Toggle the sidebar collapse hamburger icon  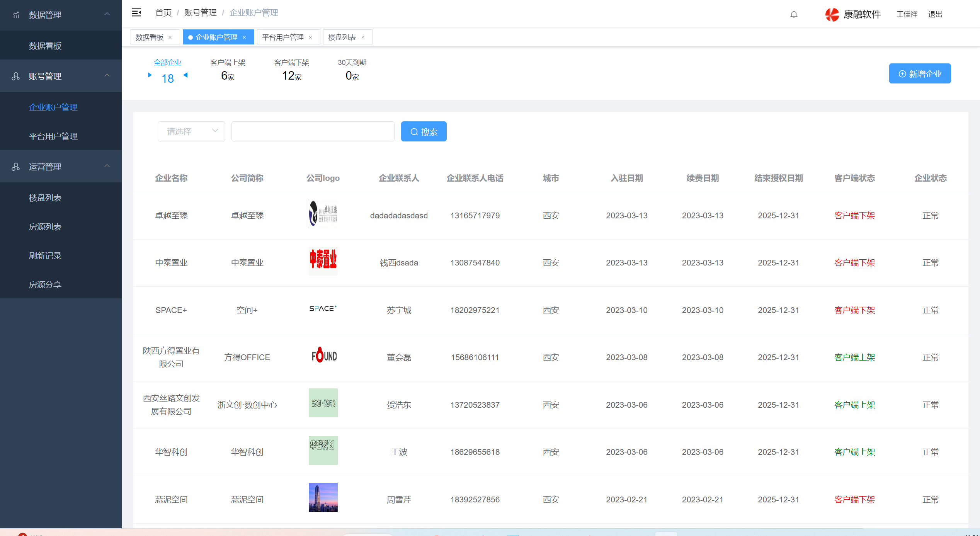pyautogui.click(x=136, y=13)
